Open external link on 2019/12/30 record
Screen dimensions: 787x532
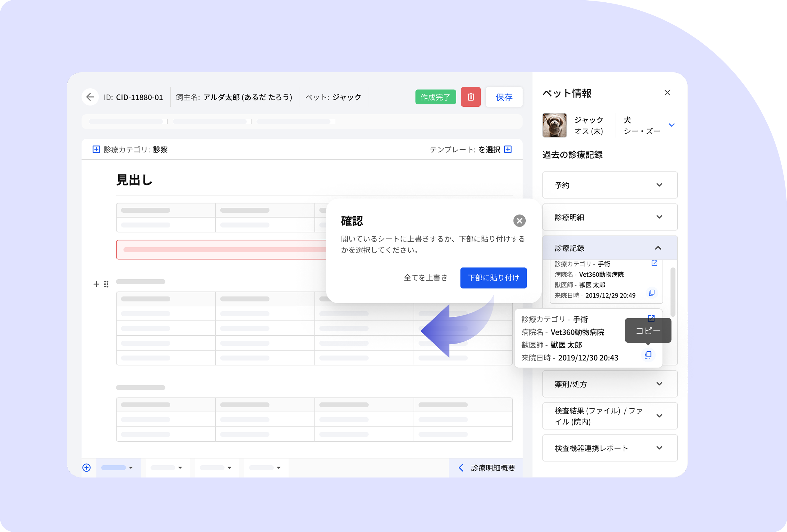(x=651, y=318)
